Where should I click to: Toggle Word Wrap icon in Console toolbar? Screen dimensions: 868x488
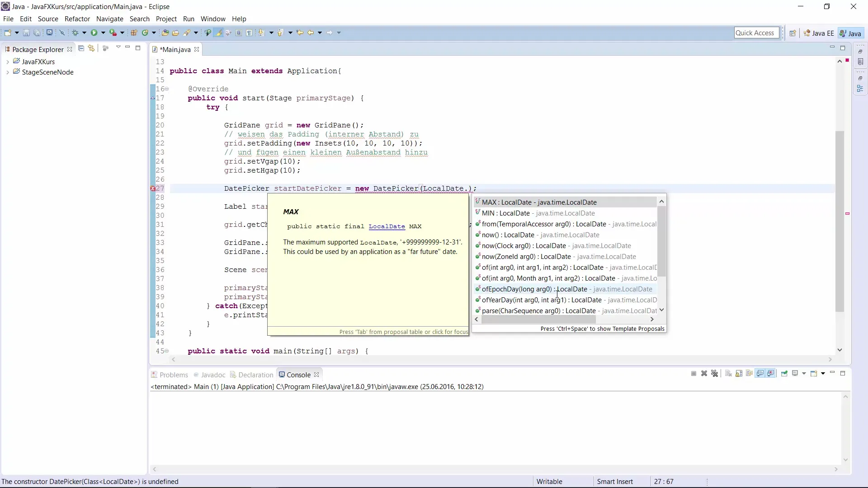pyautogui.click(x=750, y=373)
